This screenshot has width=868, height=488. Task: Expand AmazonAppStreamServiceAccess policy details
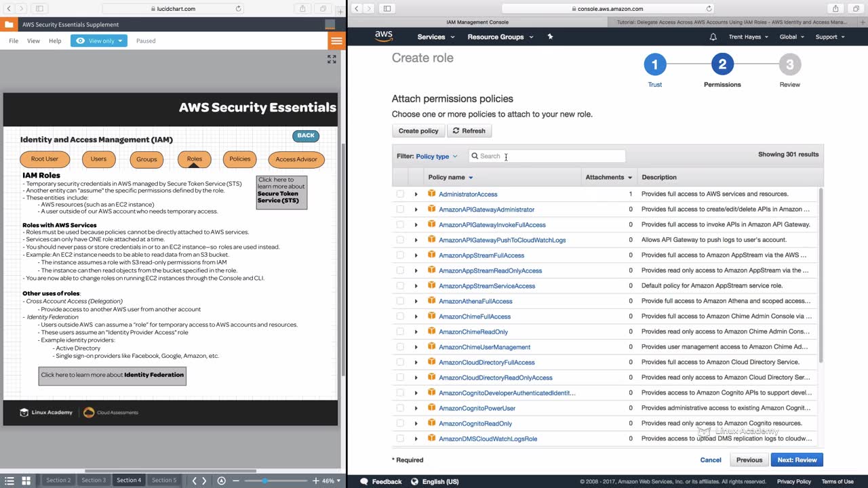[416, 286]
